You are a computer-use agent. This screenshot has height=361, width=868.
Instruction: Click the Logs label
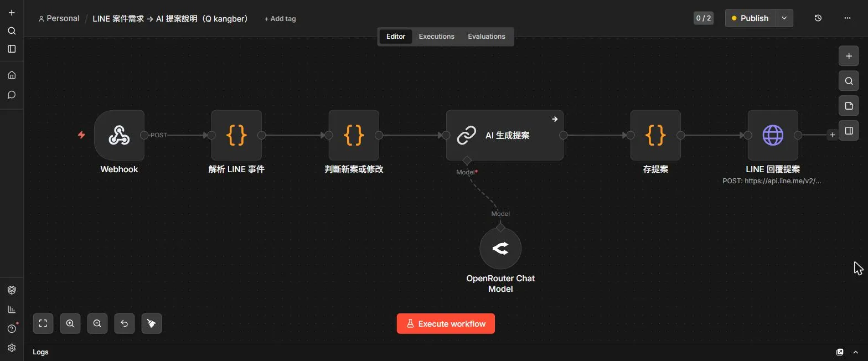(40, 352)
